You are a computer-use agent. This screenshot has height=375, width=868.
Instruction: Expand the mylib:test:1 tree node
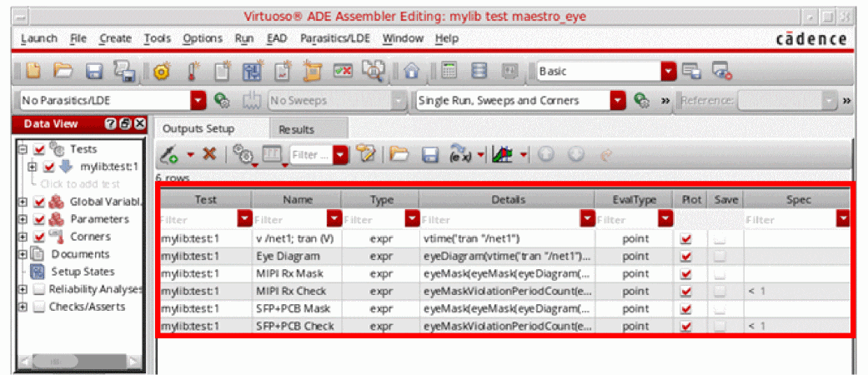coord(33,167)
